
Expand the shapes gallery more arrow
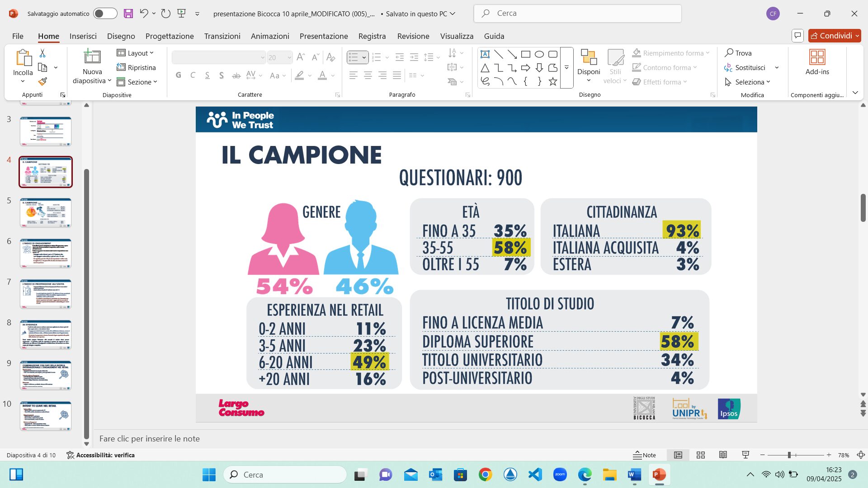tap(566, 68)
